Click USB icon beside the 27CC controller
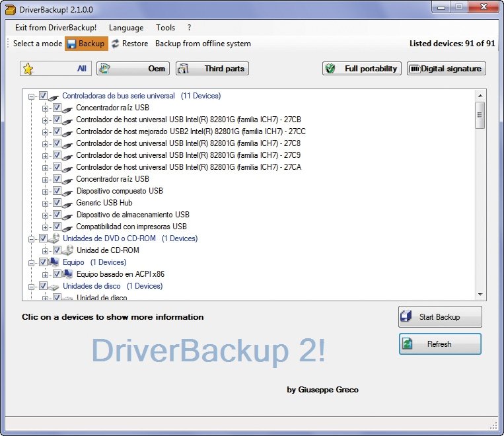 click(x=67, y=133)
